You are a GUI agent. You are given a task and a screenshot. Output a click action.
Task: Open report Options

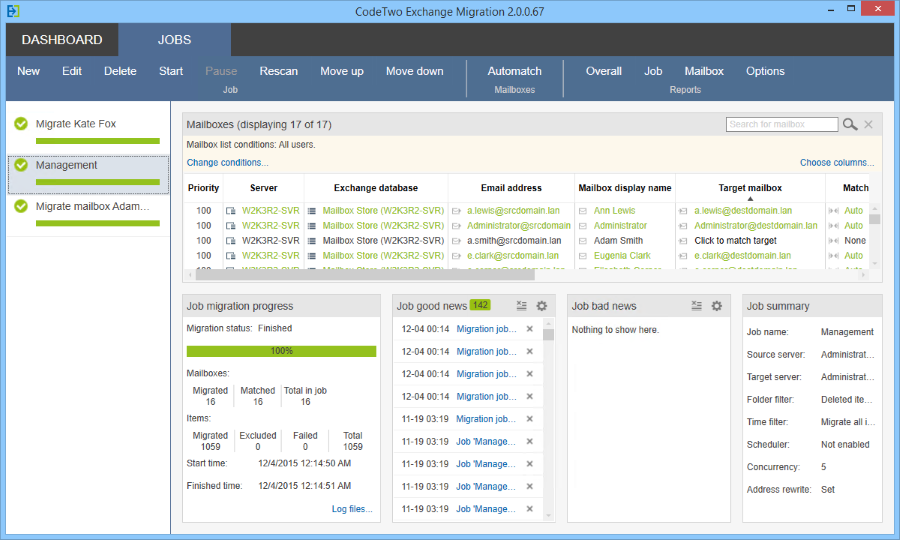765,71
